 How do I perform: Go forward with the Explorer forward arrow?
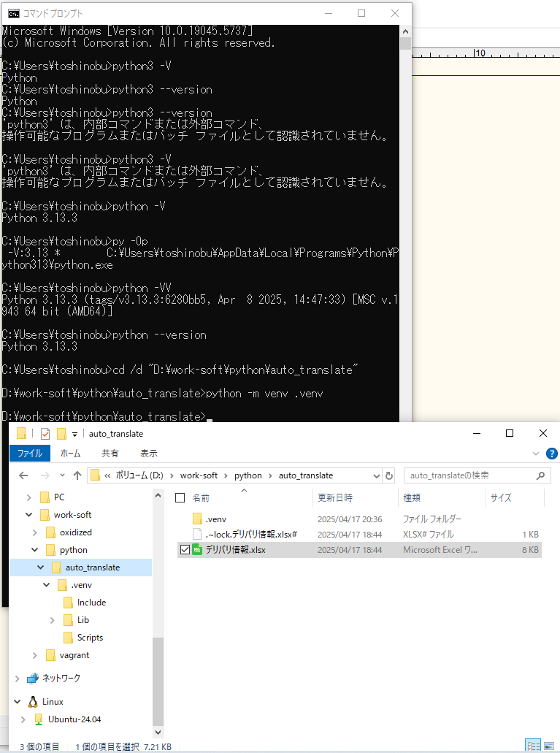45,476
